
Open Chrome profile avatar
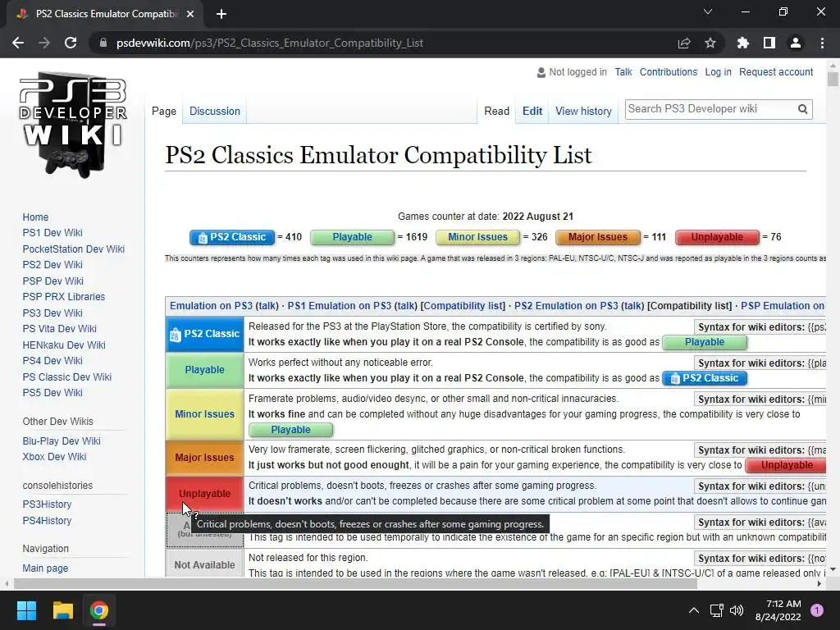[796, 43]
